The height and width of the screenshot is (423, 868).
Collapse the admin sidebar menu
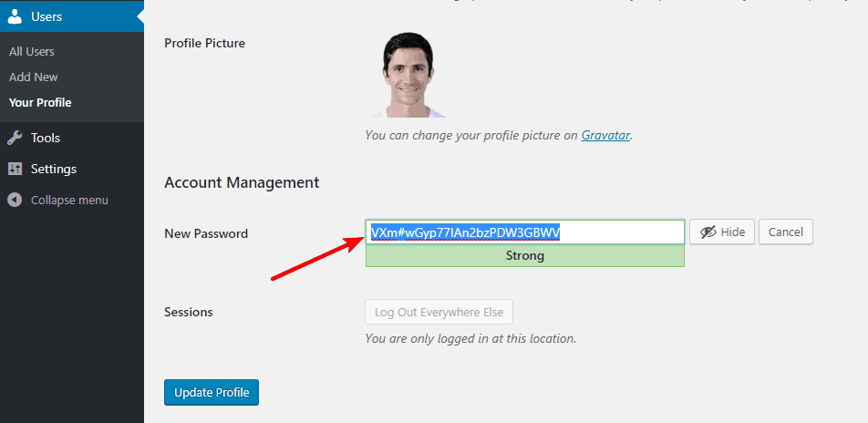[58, 200]
